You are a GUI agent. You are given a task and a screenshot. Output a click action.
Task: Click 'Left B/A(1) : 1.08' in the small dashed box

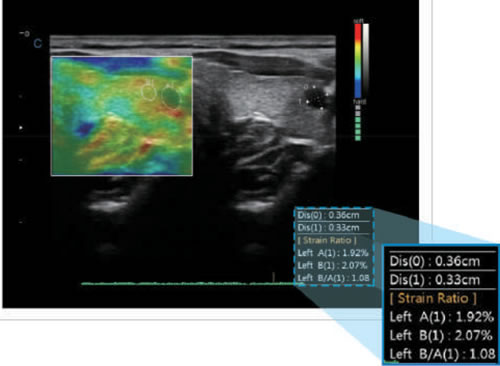333,278
